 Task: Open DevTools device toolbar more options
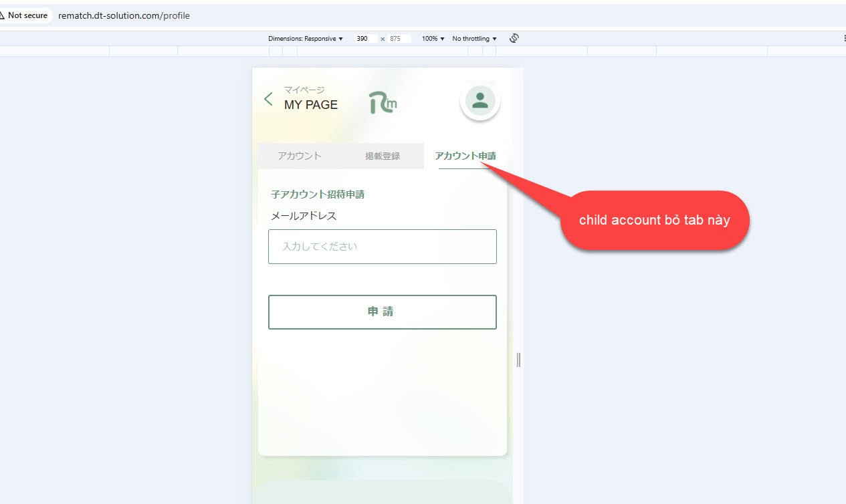pyautogui.click(x=843, y=38)
